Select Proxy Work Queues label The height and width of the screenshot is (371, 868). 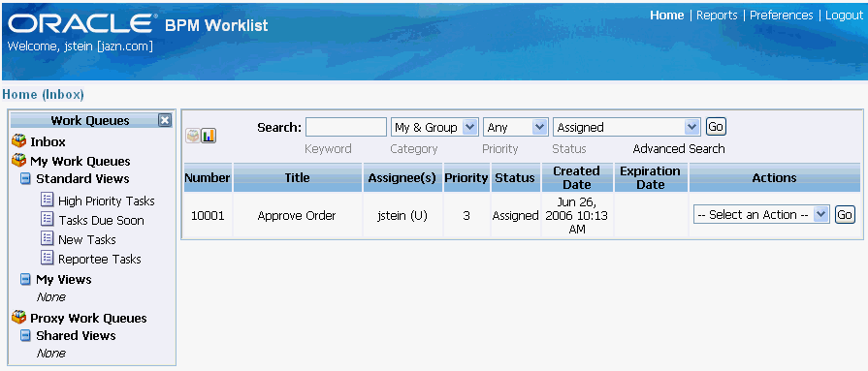click(88, 319)
